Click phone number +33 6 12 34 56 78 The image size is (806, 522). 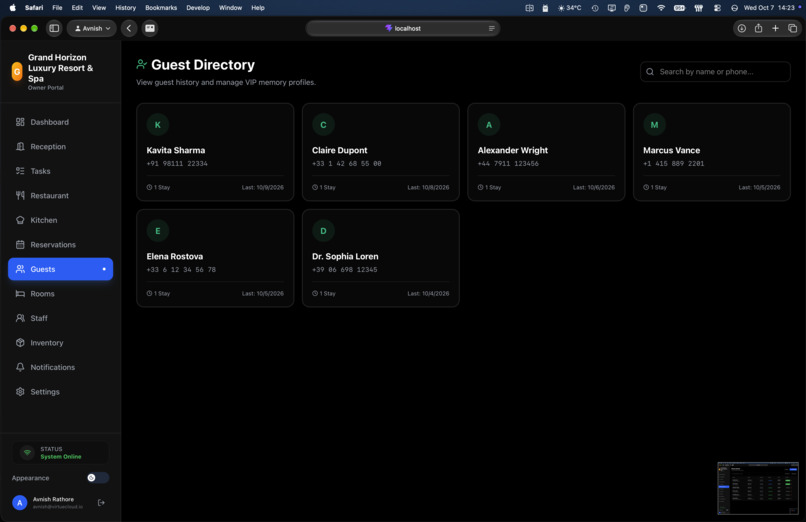[181, 269]
